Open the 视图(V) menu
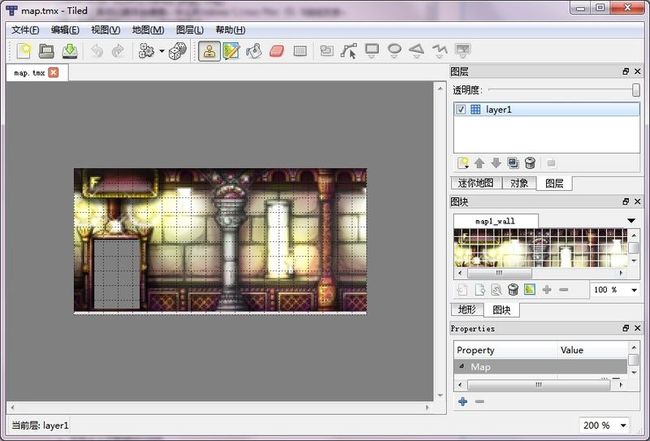Viewport: 650px width, 441px height. tap(106, 30)
